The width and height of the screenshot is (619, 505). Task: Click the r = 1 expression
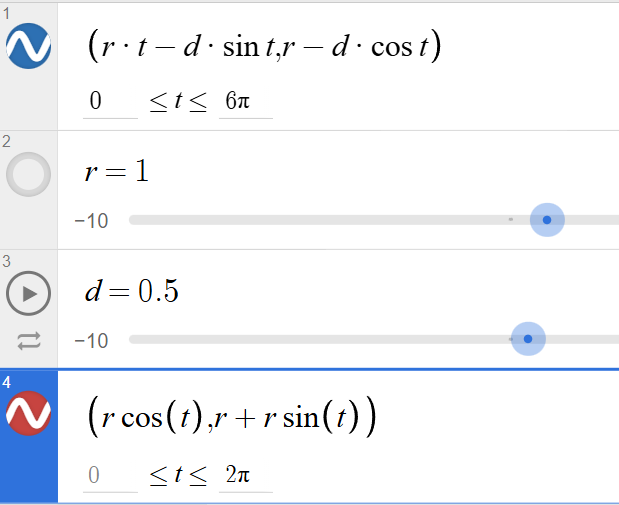(x=117, y=172)
